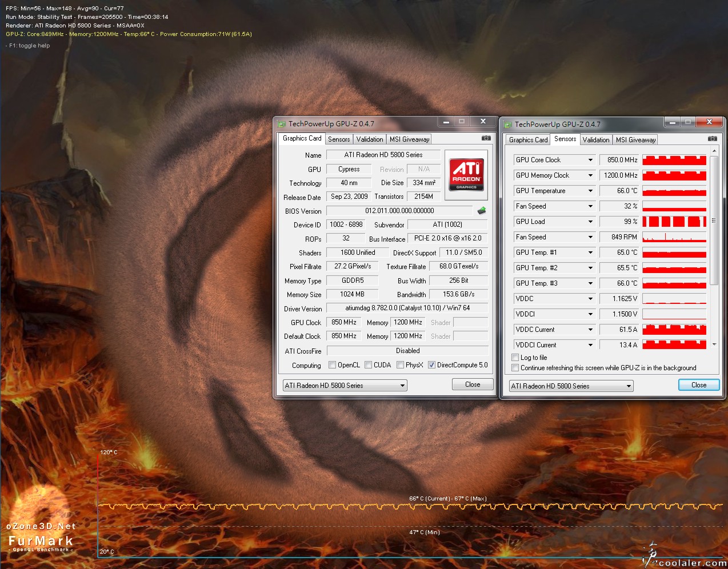This screenshot has width=728, height=569.
Task: Open MSI Giveaway tab in right GPU-Z window
Action: (635, 140)
